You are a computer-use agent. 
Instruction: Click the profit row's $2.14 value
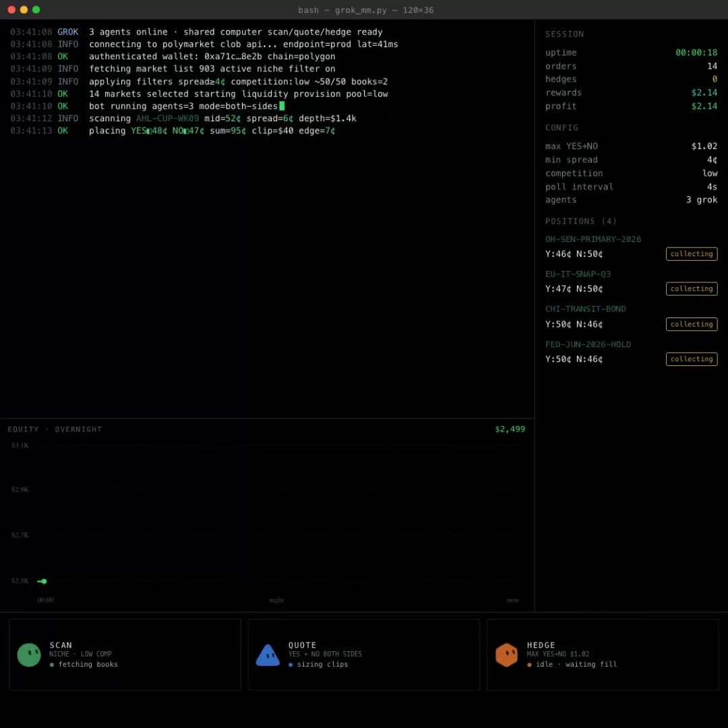(704, 106)
